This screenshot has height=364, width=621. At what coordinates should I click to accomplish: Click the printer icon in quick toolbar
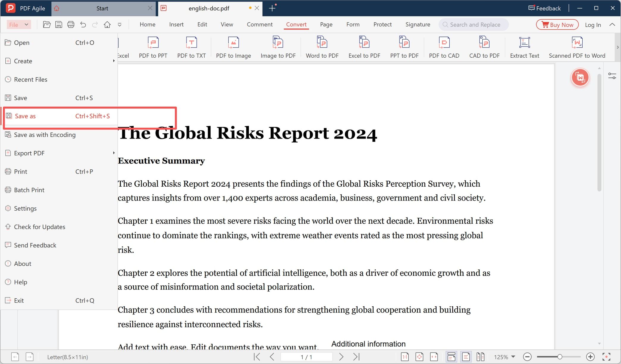click(71, 25)
